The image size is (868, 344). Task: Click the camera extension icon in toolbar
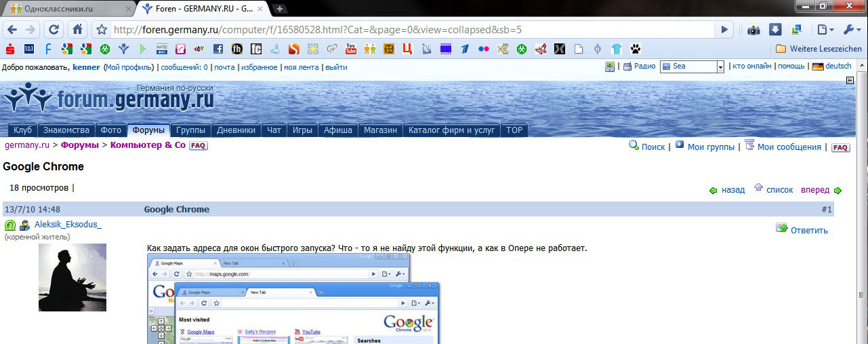[753, 30]
